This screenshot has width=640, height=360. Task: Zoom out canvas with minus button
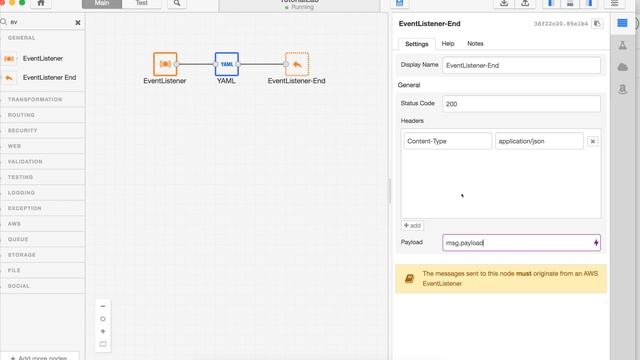(103, 306)
